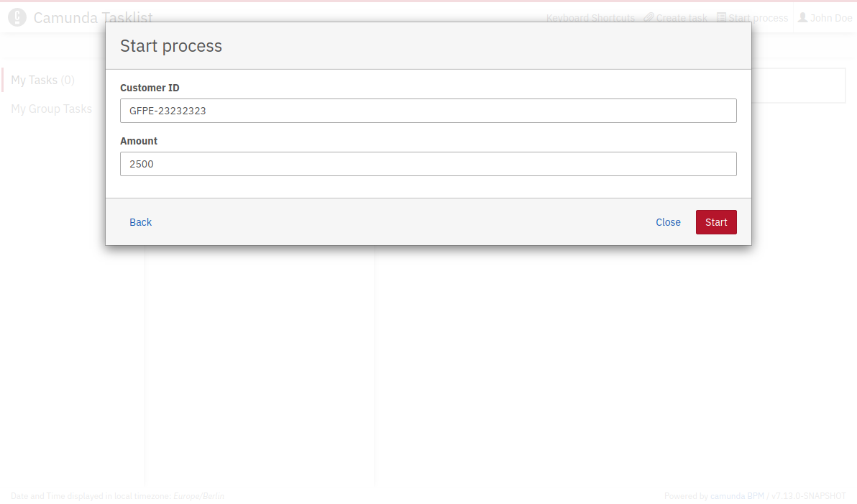Screen dimensions: 857x504
Task: Click the paperclip icon beside Create task
Action: (x=649, y=18)
